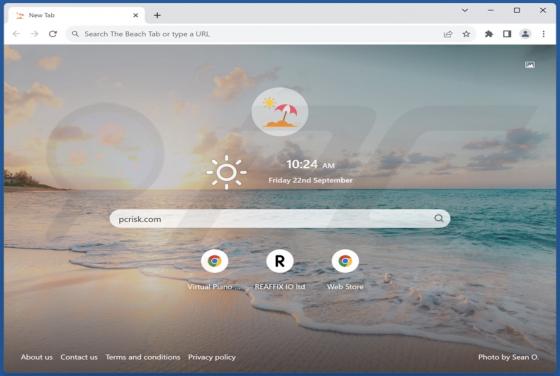This screenshot has height=376, width=560.
Task: Click the 10:24 AM clock
Action: point(310,164)
